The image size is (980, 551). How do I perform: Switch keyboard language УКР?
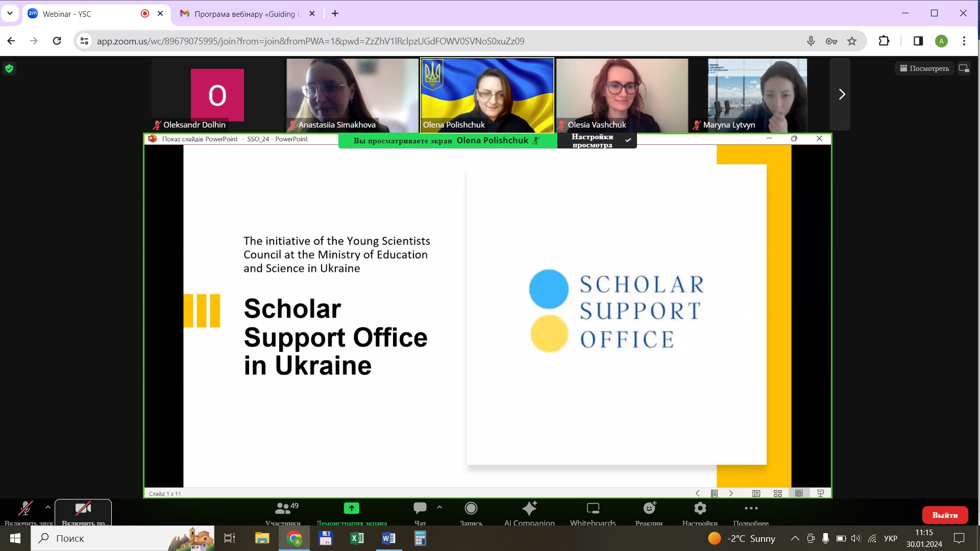[891, 538]
